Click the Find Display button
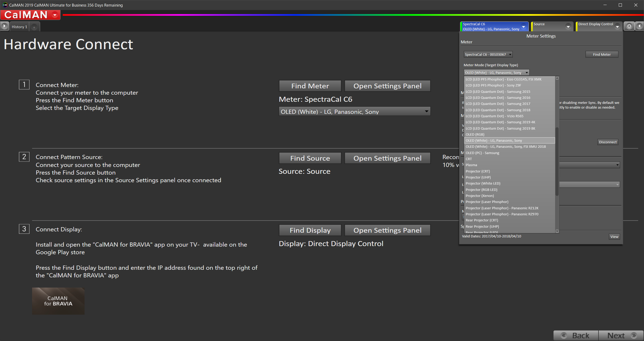The image size is (644, 341). [310, 230]
